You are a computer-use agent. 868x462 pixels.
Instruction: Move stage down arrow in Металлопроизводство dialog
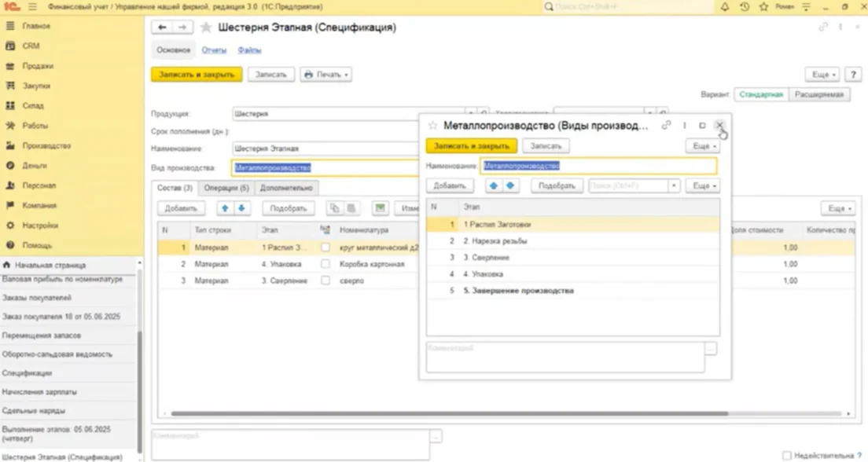click(510, 186)
